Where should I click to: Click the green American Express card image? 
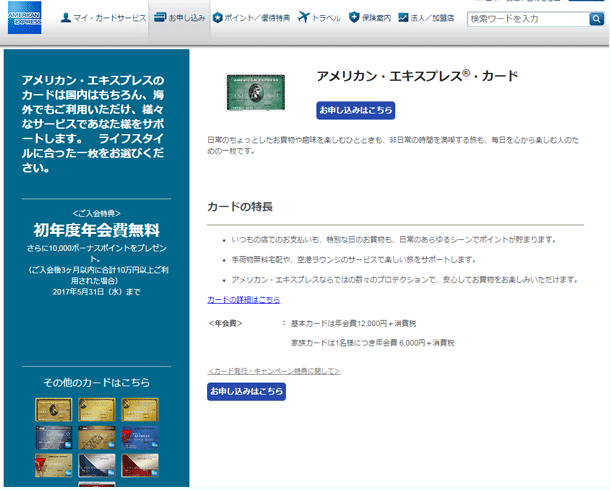(258, 95)
